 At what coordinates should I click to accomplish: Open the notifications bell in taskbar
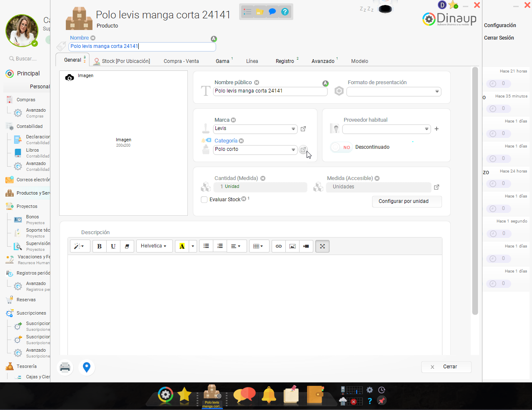tap(269, 395)
